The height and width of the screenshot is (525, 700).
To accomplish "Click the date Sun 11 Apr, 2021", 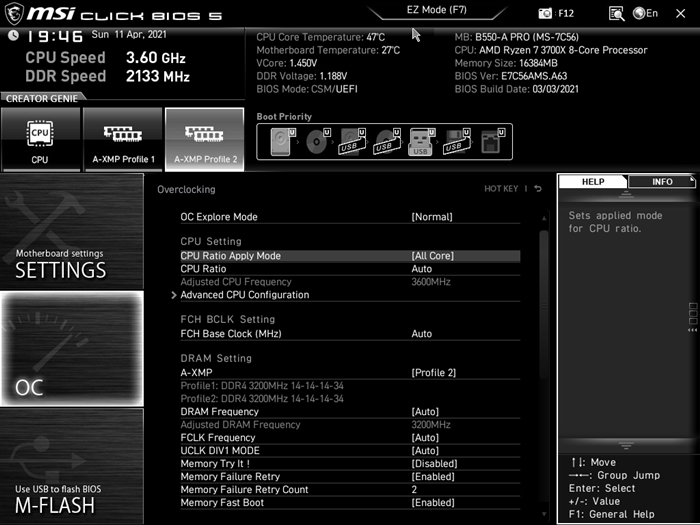I will coord(129,34).
